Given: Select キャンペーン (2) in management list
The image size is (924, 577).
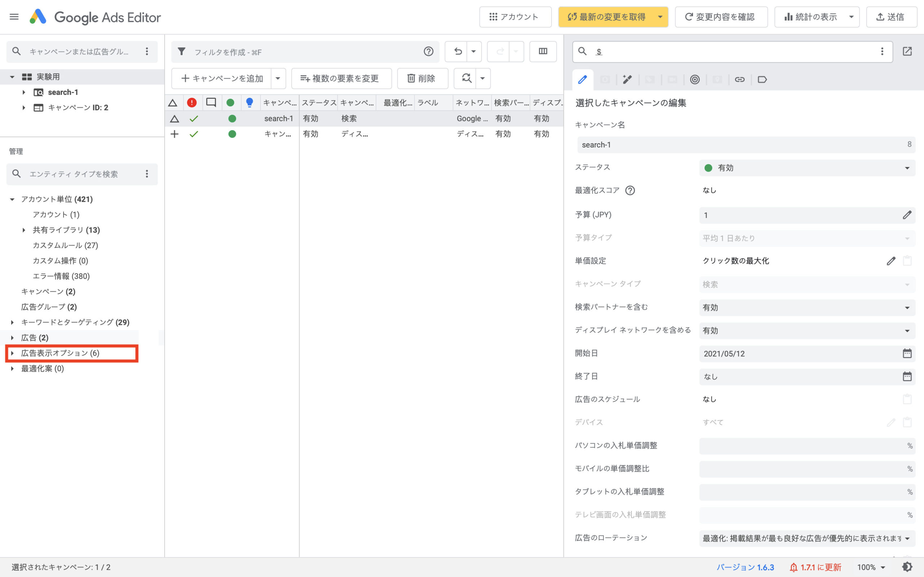Looking at the screenshot, I should [48, 291].
